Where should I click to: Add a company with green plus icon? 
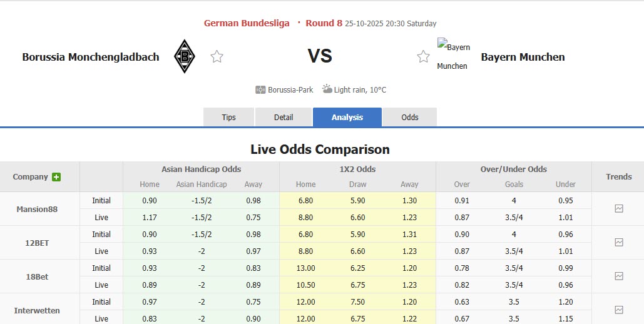pos(56,177)
